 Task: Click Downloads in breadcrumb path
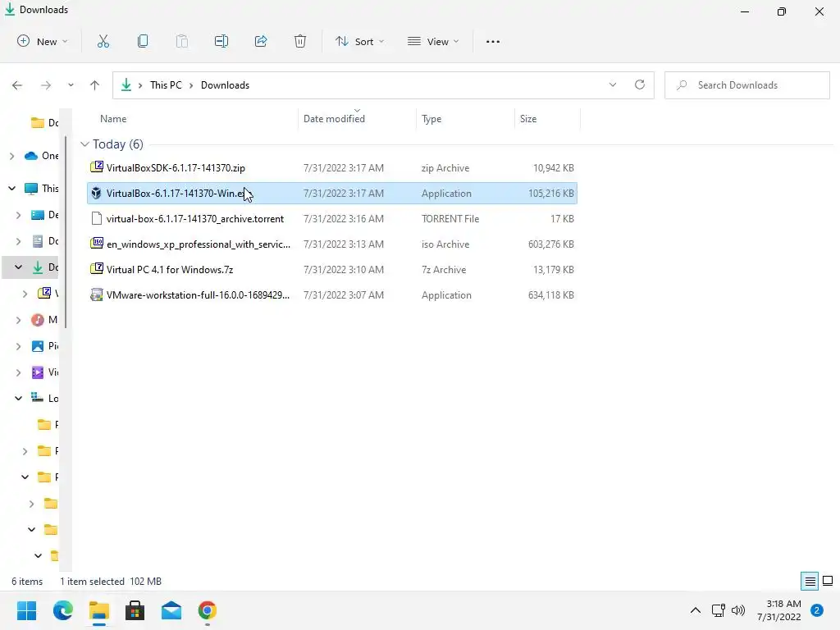click(x=225, y=85)
